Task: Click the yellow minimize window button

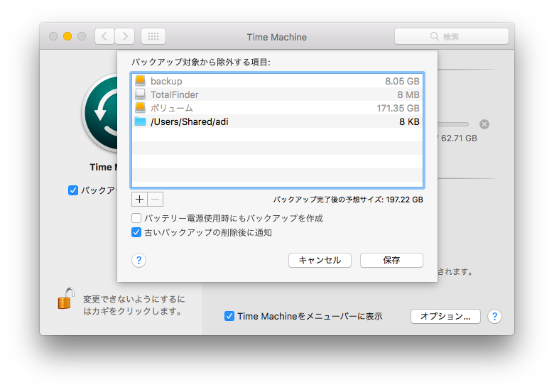Action: (67, 36)
